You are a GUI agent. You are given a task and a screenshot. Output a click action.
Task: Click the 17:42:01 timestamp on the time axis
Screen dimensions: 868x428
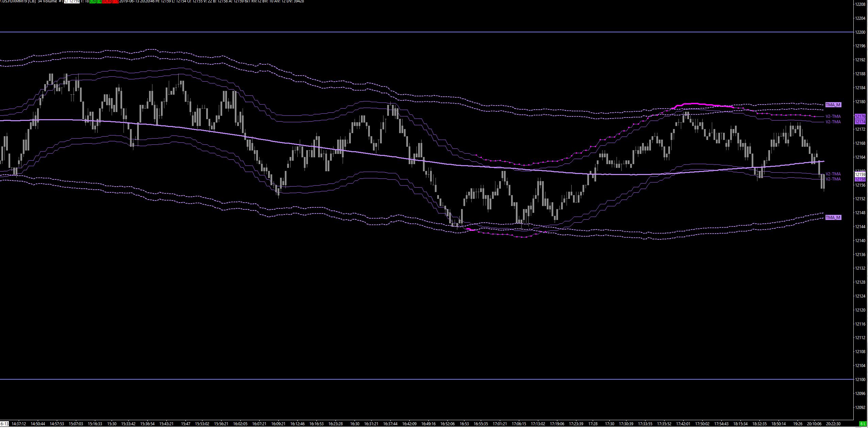pyautogui.click(x=683, y=424)
